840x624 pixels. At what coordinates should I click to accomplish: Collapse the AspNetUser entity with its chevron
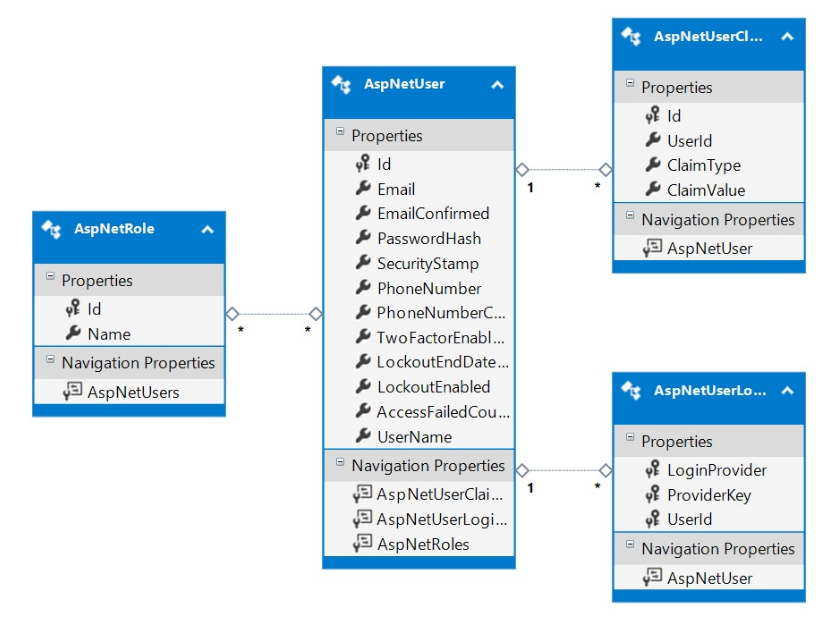[x=497, y=85]
